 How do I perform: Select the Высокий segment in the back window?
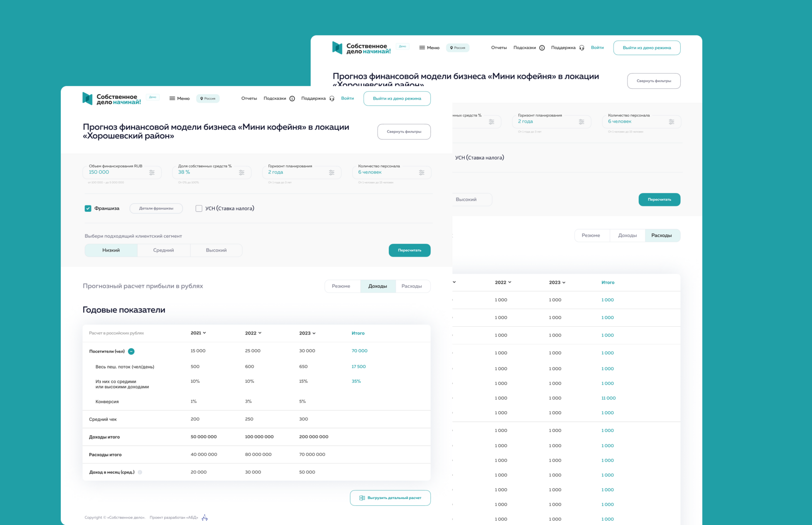tap(472, 199)
